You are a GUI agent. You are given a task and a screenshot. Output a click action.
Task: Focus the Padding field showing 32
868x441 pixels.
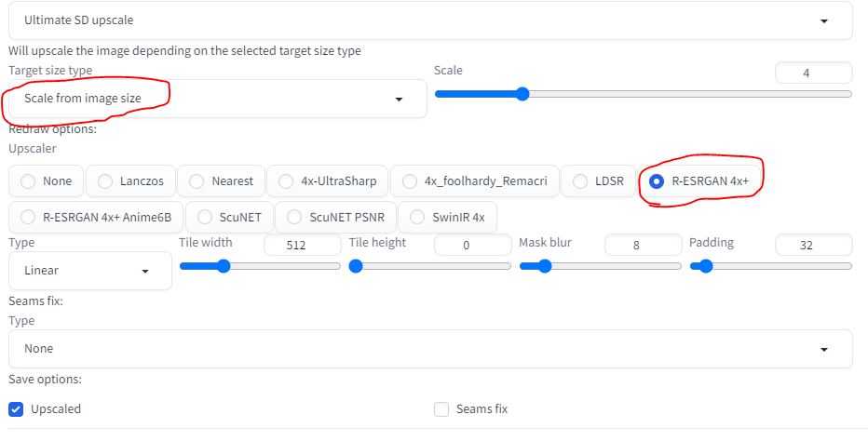814,245
